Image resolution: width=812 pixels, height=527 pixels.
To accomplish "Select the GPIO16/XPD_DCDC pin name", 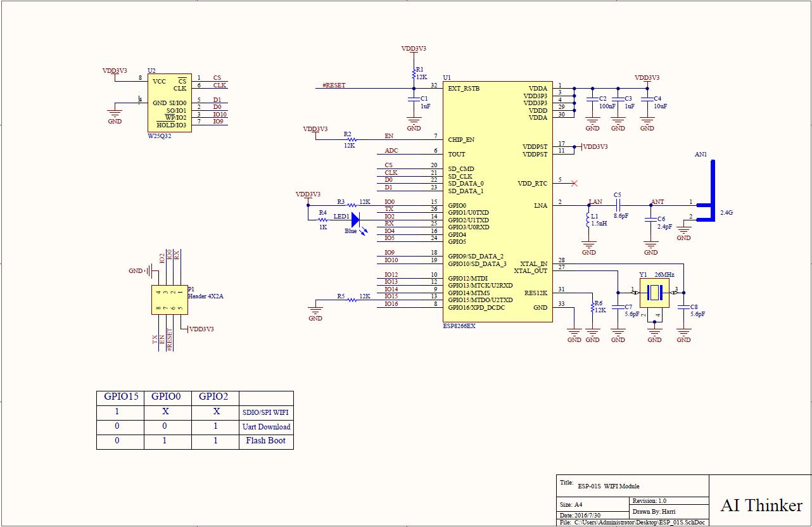I will click(477, 307).
